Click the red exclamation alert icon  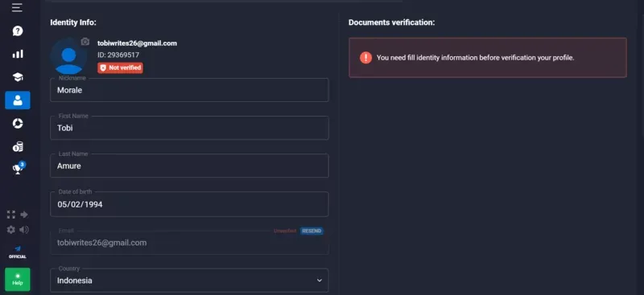pyautogui.click(x=365, y=57)
